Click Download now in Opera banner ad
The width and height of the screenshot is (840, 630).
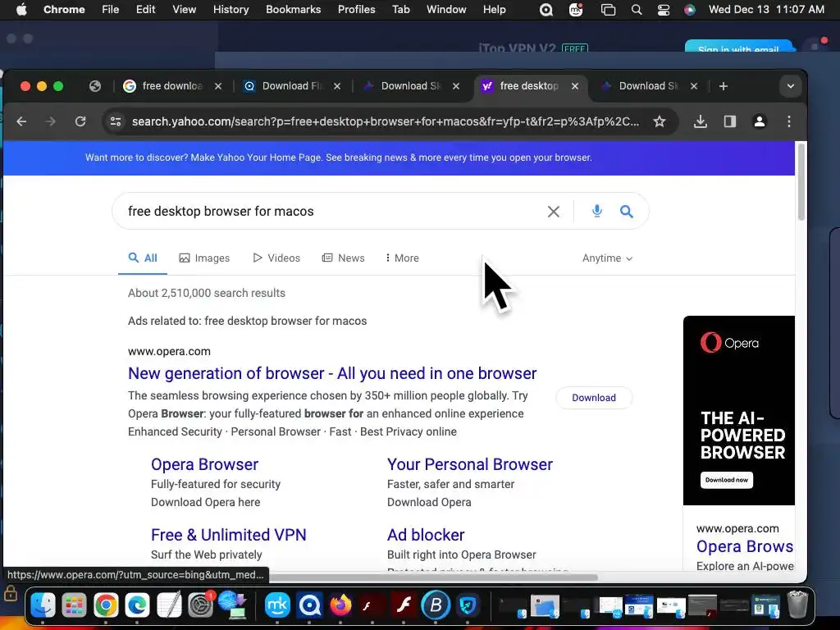727,480
